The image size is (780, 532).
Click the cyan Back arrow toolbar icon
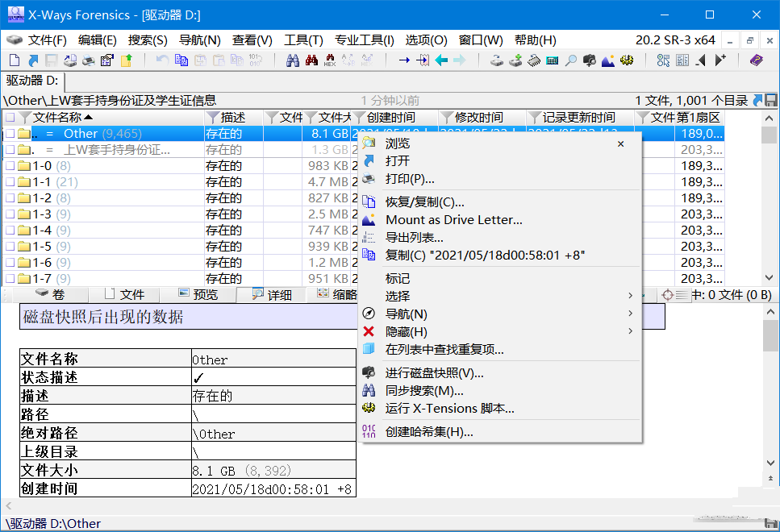(x=441, y=60)
